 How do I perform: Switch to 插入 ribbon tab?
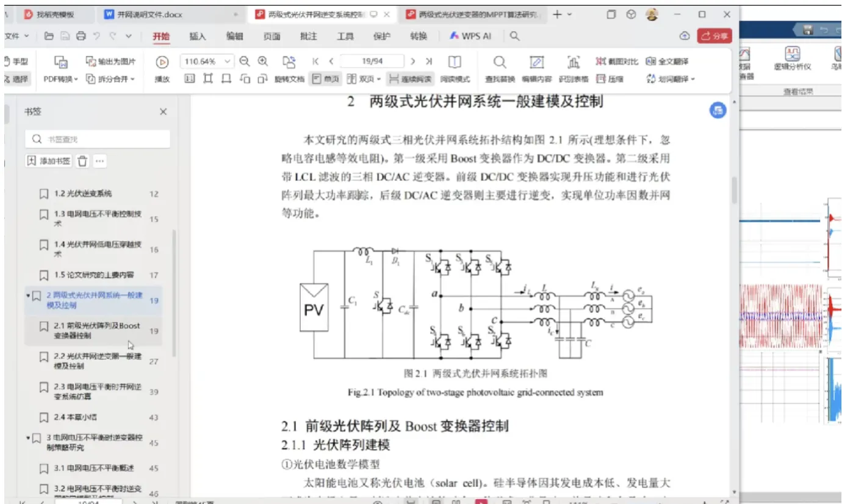coord(198,36)
